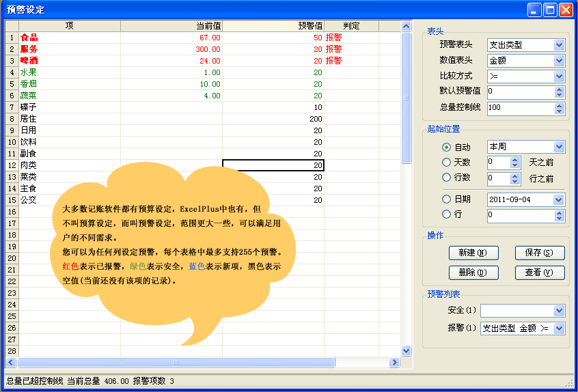Click the 项 column header
This screenshot has width=578, height=392.
[70, 26]
